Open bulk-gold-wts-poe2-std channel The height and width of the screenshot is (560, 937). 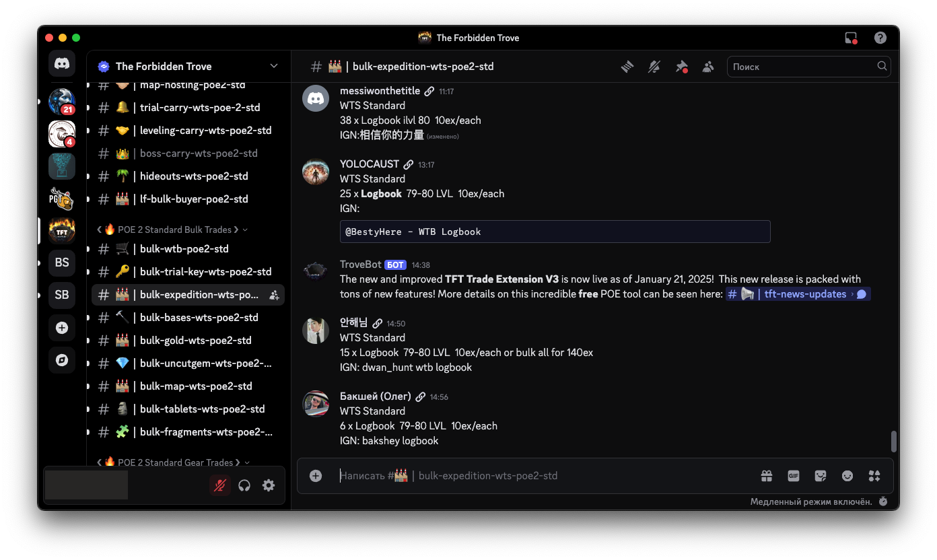[x=188, y=341]
